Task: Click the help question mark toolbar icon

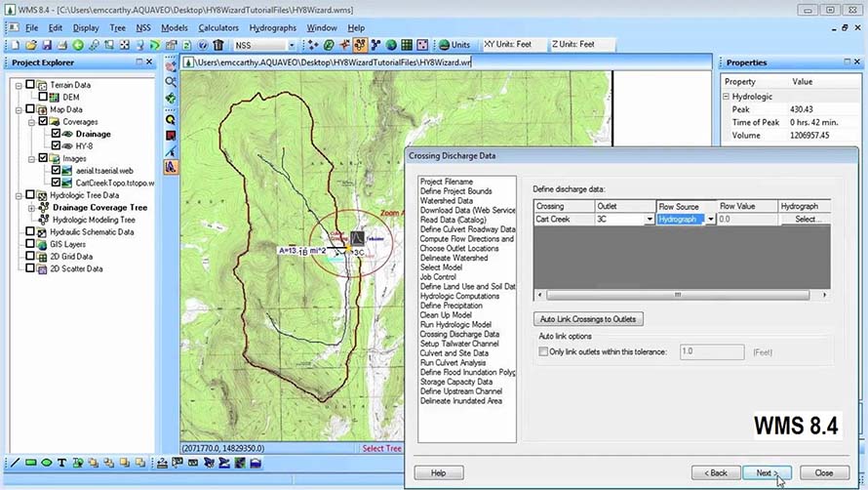Action: click(x=203, y=45)
